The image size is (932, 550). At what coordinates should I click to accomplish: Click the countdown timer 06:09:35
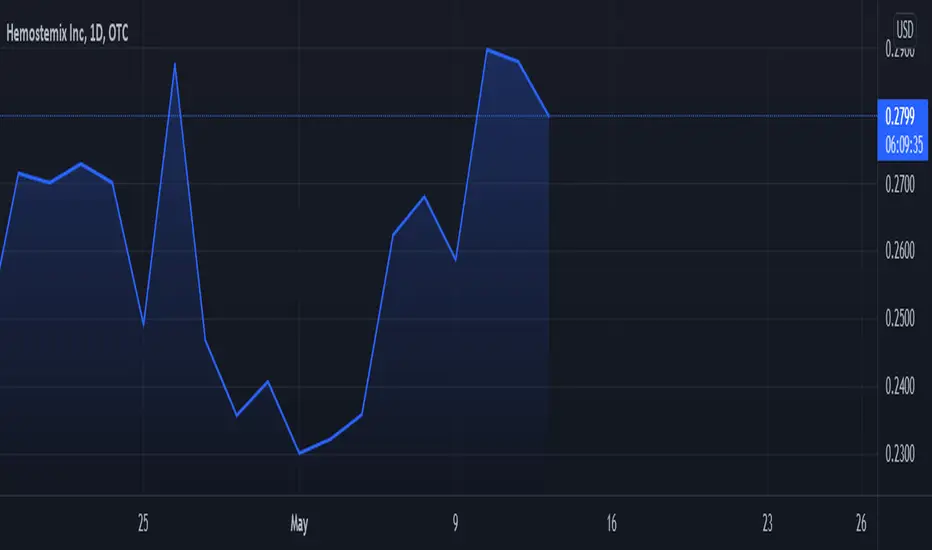(903, 144)
